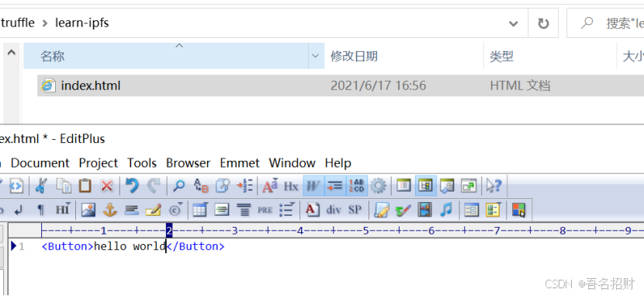The width and height of the screenshot is (644, 296).
Task: Click the user tools wrench-window icon
Action: pyautogui.click(x=446, y=186)
